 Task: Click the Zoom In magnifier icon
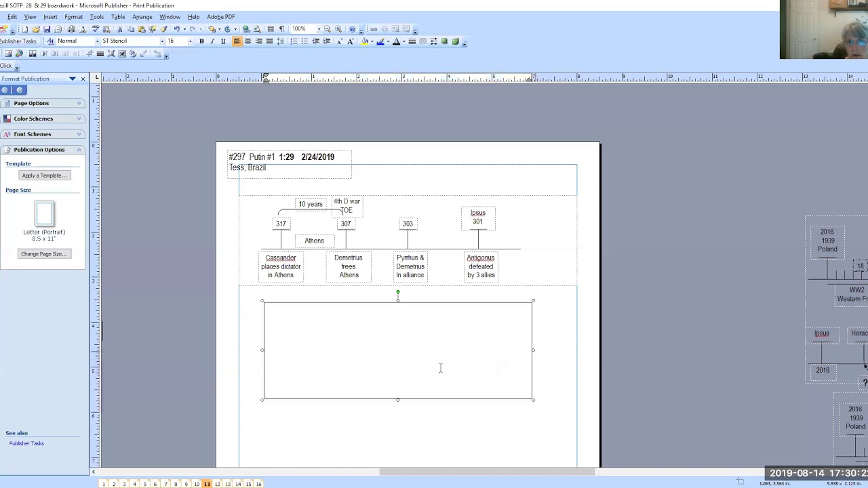click(338, 29)
